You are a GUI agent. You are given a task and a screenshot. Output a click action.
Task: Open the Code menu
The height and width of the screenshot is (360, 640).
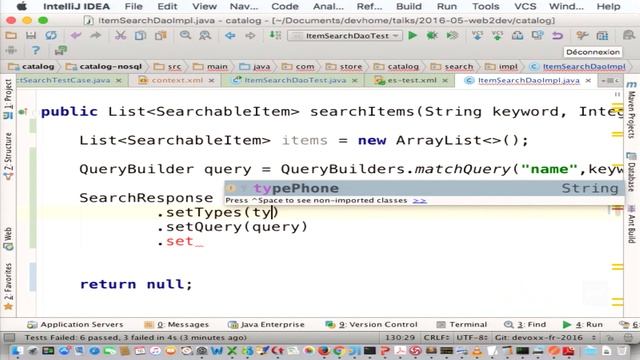pyautogui.click(x=285, y=7)
